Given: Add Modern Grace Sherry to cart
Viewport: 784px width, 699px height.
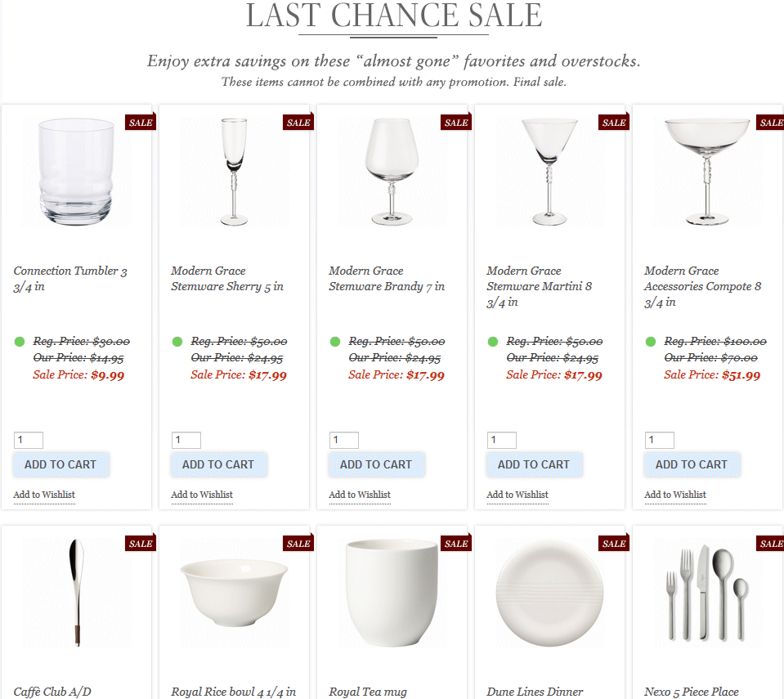Looking at the screenshot, I should click(218, 464).
